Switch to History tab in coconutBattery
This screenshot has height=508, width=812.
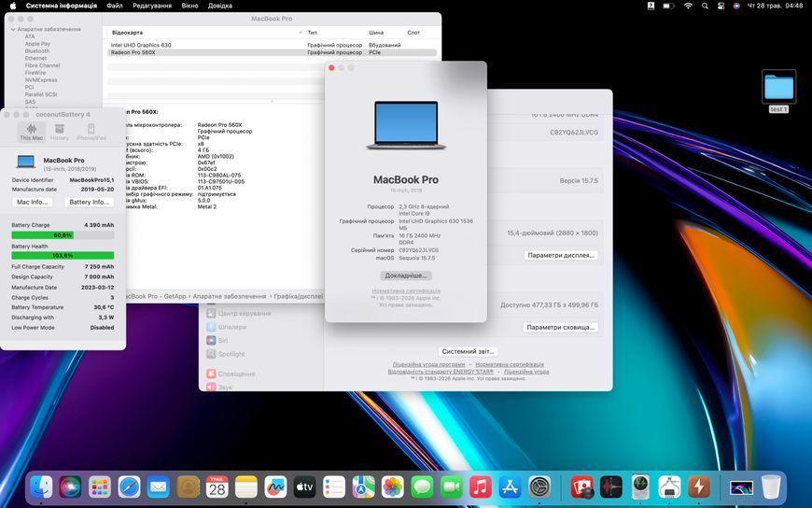(x=60, y=132)
